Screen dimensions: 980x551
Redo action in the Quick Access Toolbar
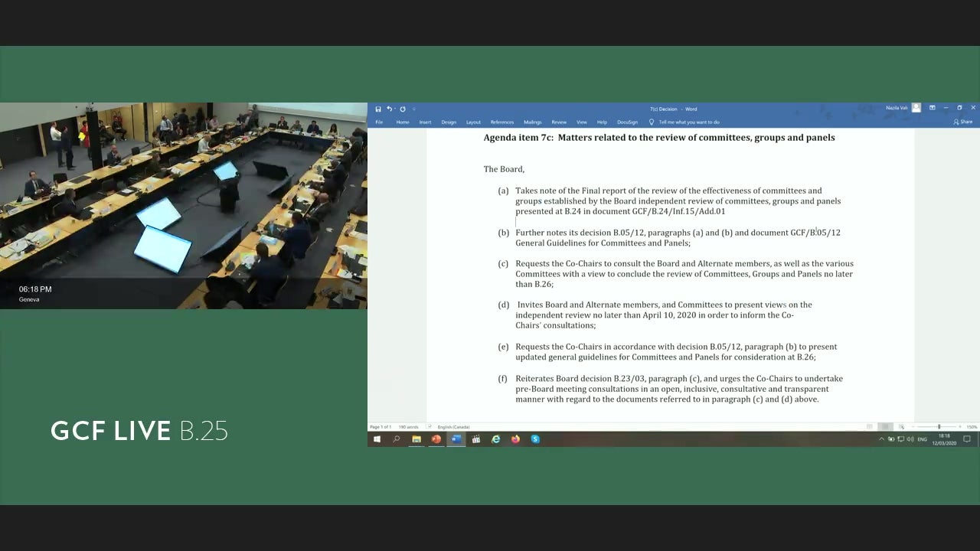(403, 109)
